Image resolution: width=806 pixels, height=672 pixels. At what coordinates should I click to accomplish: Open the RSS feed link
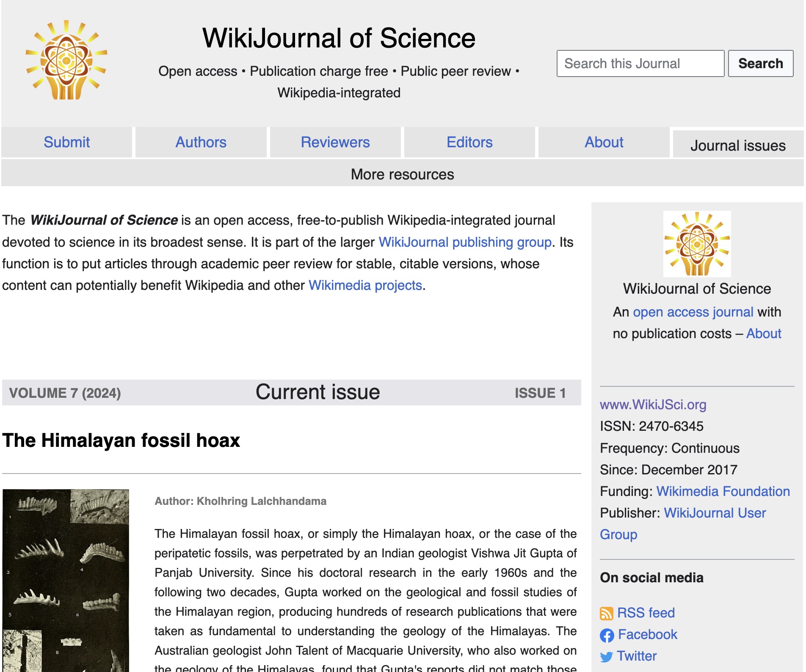pyautogui.click(x=646, y=613)
